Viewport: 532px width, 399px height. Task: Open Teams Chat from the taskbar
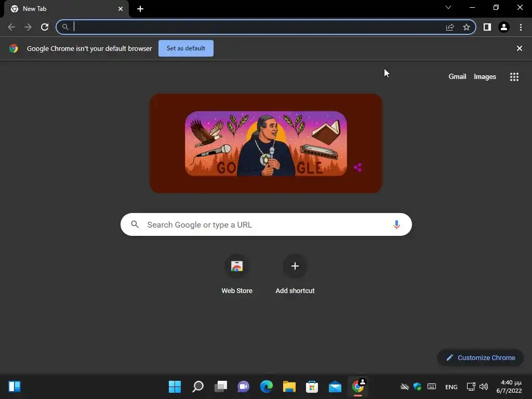(243, 387)
